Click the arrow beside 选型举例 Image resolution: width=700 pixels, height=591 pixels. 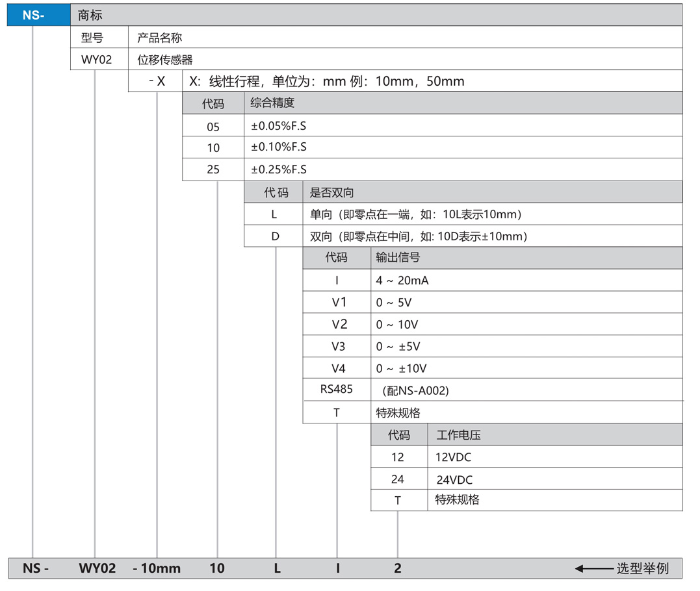[593, 569]
